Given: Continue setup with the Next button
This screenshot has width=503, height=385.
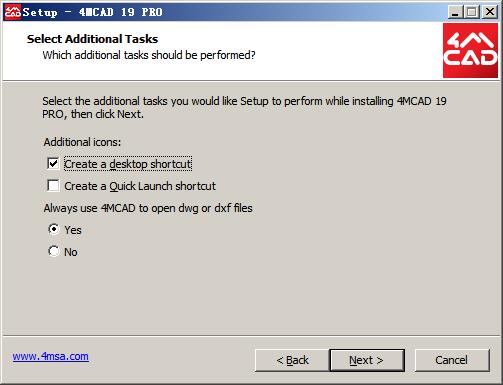Looking at the screenshot, I should (367, 360).
